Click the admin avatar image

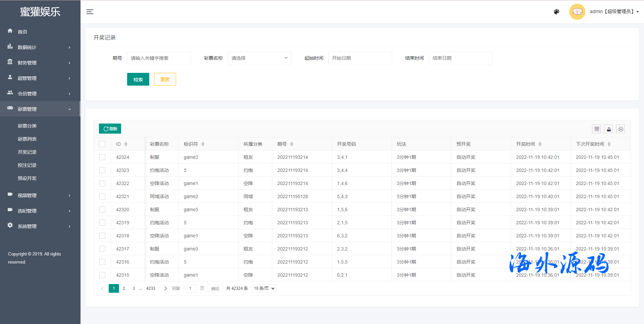[x=577, y=12]
